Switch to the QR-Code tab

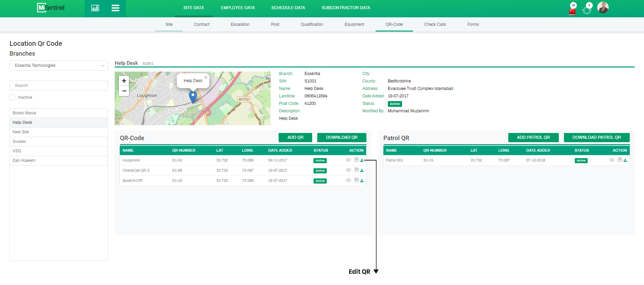point(394,24)
